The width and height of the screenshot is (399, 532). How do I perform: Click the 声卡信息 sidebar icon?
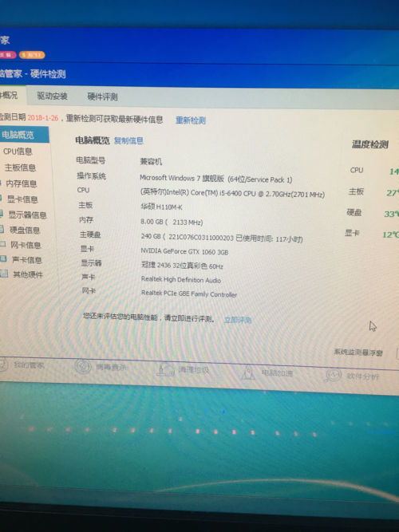3,259
